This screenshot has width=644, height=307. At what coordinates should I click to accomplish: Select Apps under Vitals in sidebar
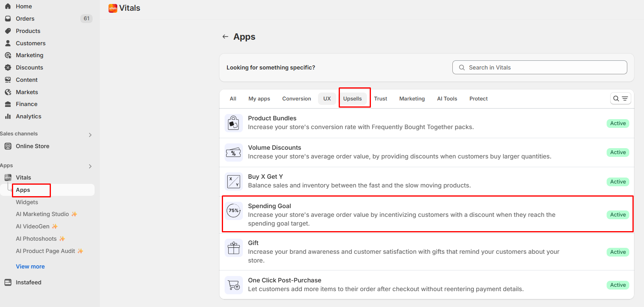[x=23, y=190]
